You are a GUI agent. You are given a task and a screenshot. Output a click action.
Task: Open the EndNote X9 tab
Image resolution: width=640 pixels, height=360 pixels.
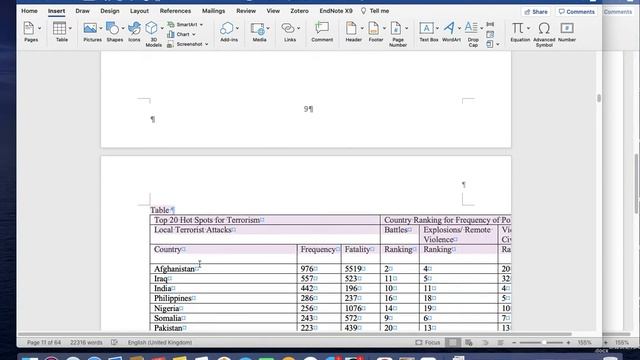(336, 11)
